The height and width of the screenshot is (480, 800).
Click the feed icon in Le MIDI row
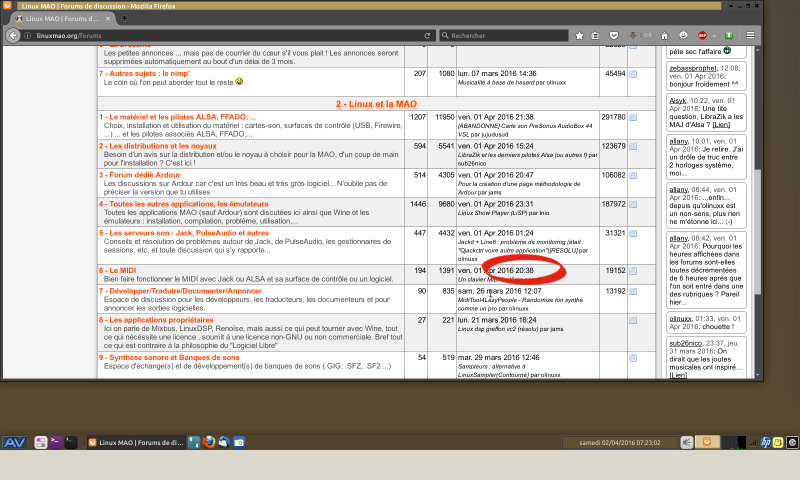point(632,270)
